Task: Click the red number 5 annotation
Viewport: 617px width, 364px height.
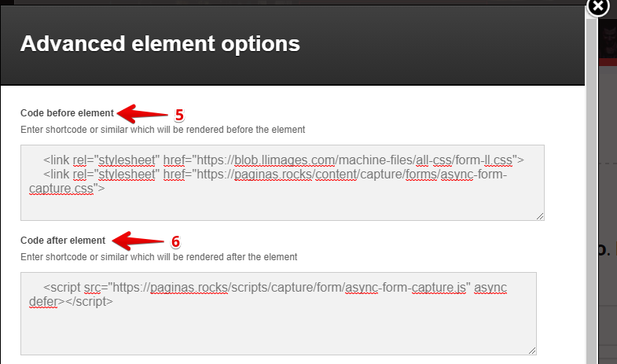Action: point(179,116)
